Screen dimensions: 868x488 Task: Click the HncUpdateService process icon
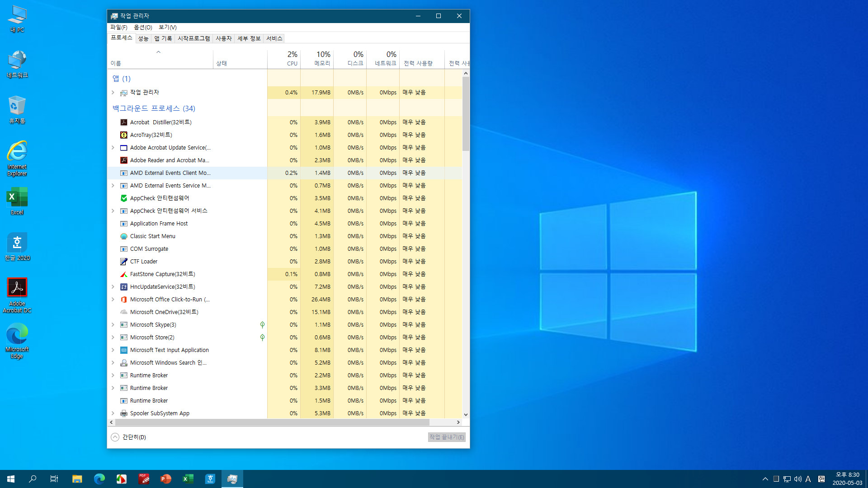point(123,287)
